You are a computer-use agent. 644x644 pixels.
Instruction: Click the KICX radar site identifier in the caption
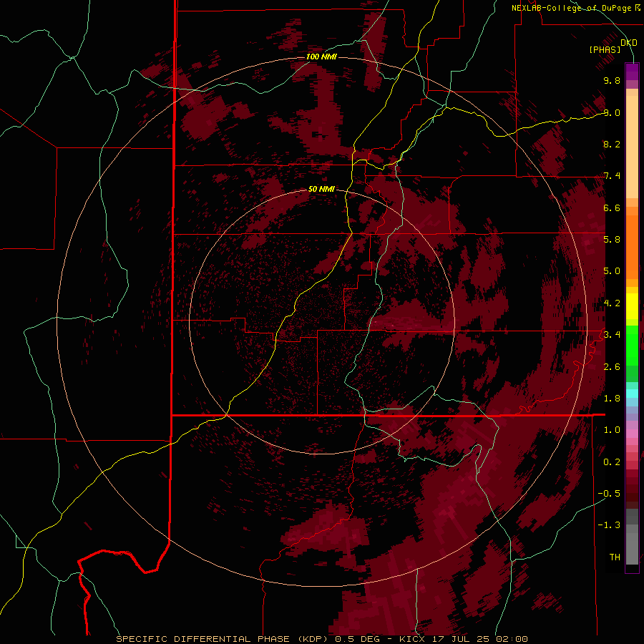click(x=413, y=639)
